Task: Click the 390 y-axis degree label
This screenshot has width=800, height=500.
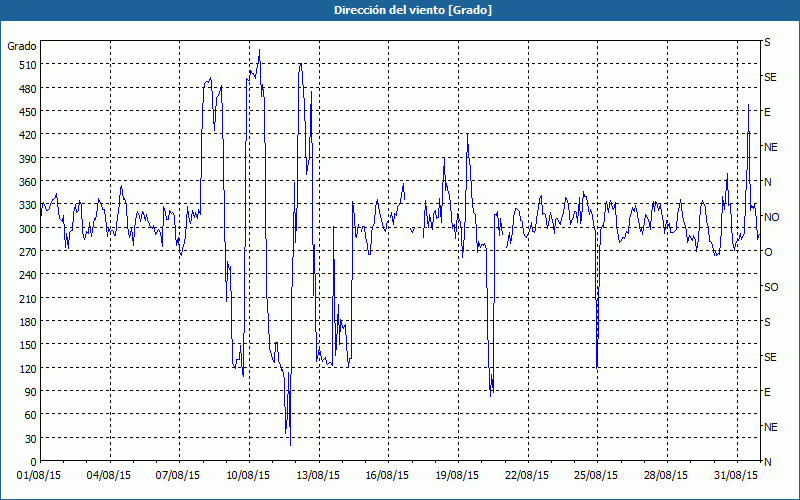Action: click(28, 159)
